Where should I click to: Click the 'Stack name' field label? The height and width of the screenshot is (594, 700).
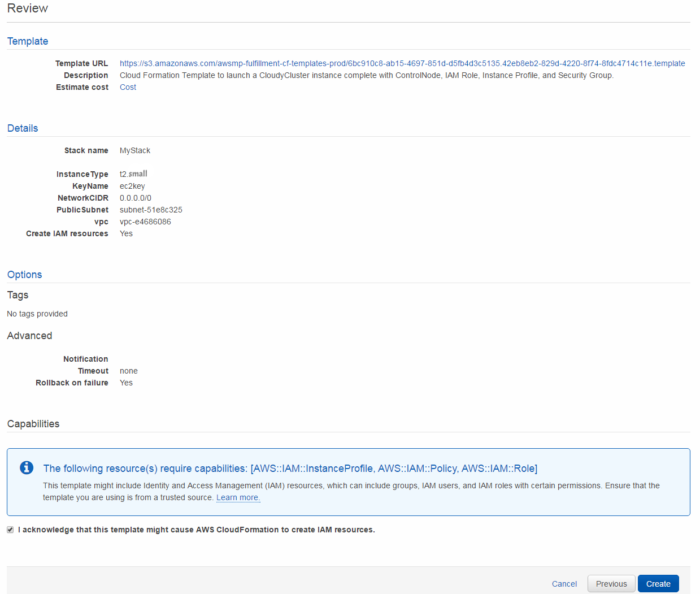[86, 150]
